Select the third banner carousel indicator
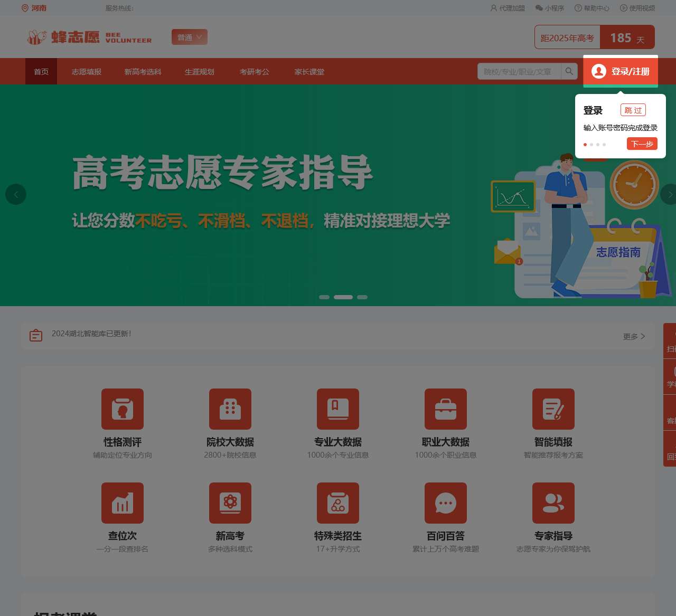676x616 pixels. (362, 297)
